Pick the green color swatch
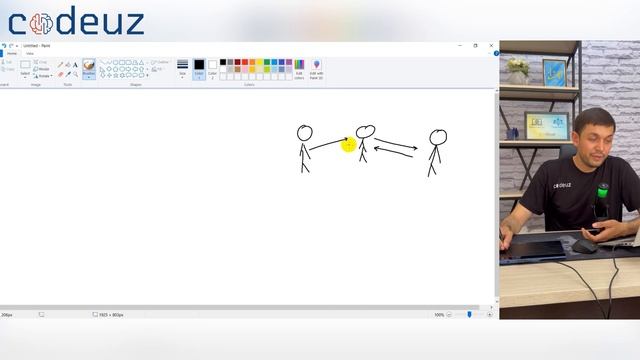The image size is (640, 360). click(267, 62)
